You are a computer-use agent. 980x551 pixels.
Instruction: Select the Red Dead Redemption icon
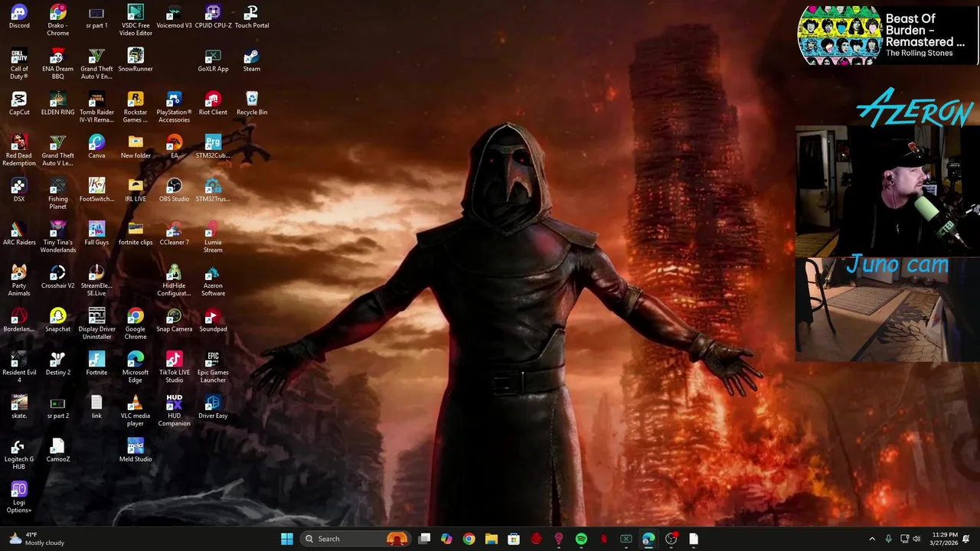19,151
